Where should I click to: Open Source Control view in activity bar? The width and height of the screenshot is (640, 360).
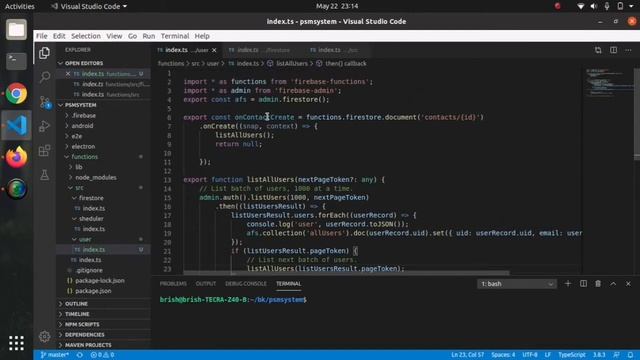[x=44, y=102]
